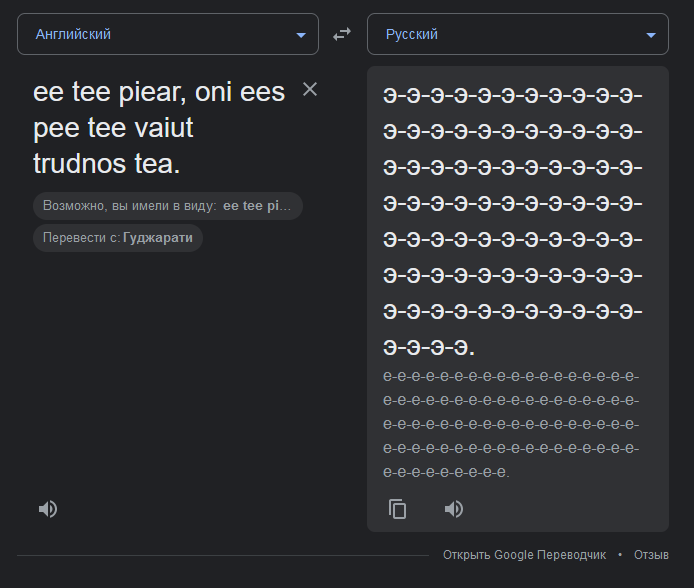This screenshot has height=588, width=694.
Task: Copy the Russian translation
Action: [397, 509]
